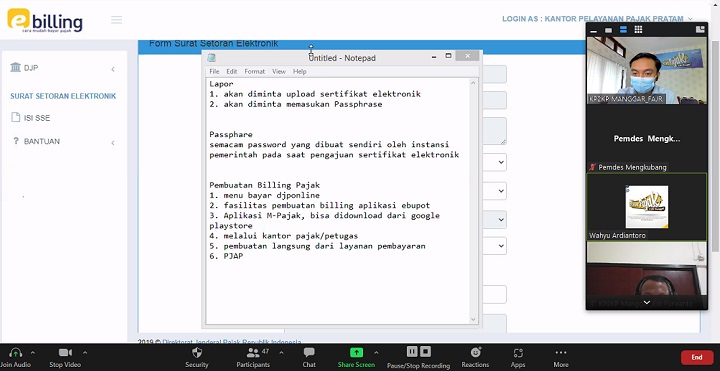The image size is (720, 371).
Task: Switch Zoom panel to grid gallery view
Action: tap(638, 30)
